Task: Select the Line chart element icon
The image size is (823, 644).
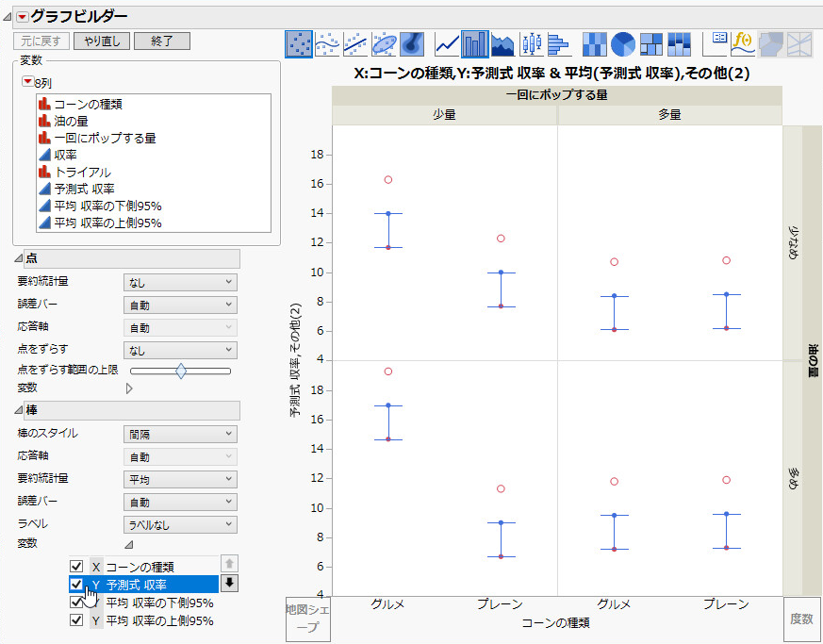Action: [x=447, y=43]
